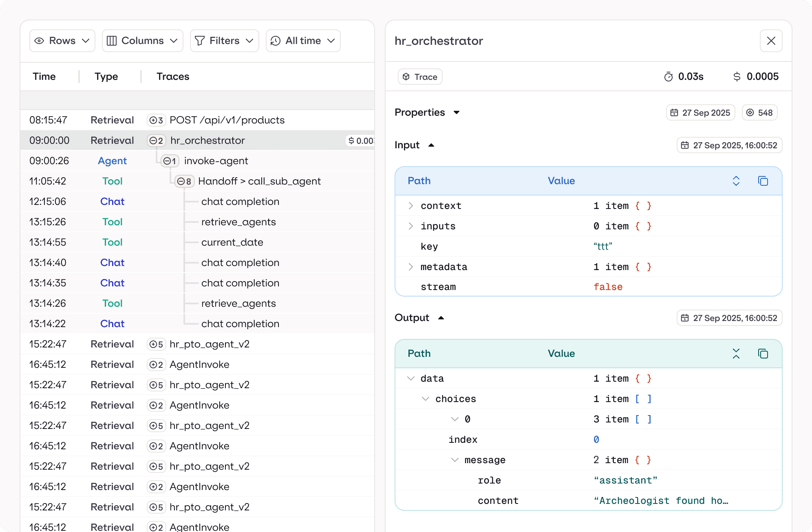This screenshot has height=532, width=812.
Task: Collapse the hr_orchestrator trace children
Action: 156,141
